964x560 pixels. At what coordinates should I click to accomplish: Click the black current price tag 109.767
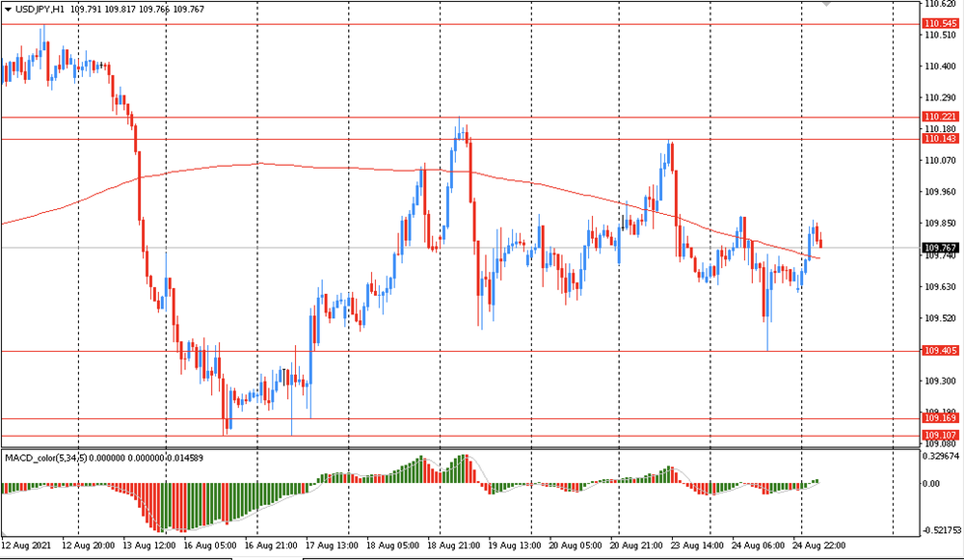(941, 248)
